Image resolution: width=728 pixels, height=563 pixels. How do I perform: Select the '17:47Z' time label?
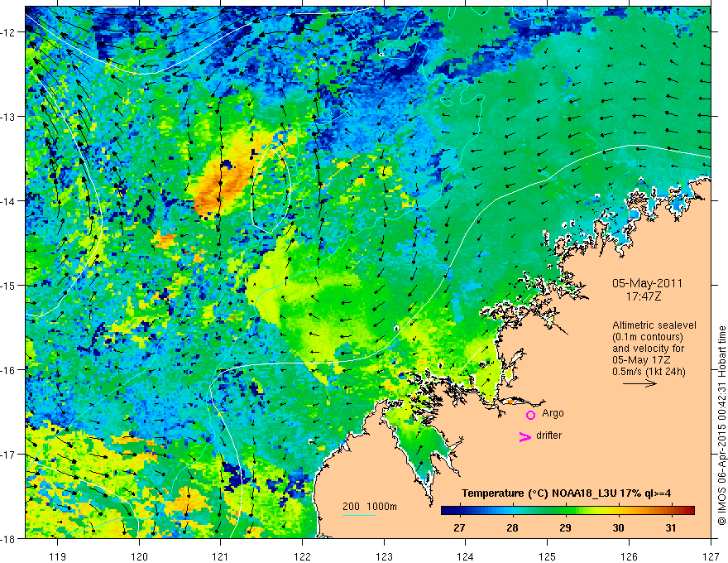pos(644,296)
